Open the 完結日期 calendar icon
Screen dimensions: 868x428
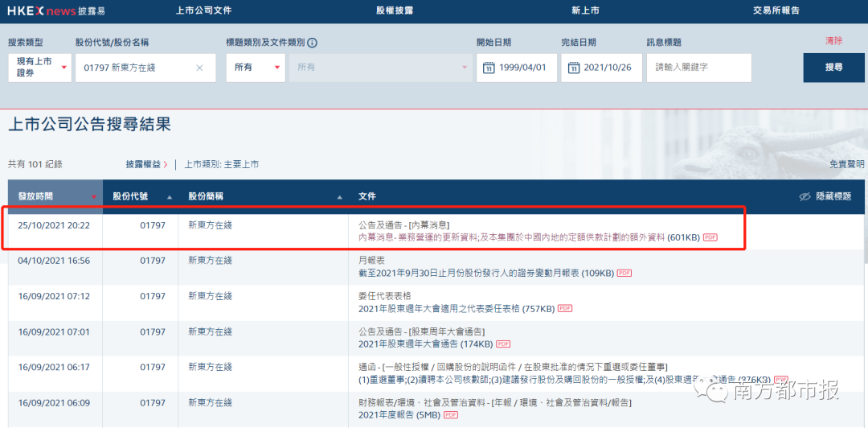coord(574,68)
